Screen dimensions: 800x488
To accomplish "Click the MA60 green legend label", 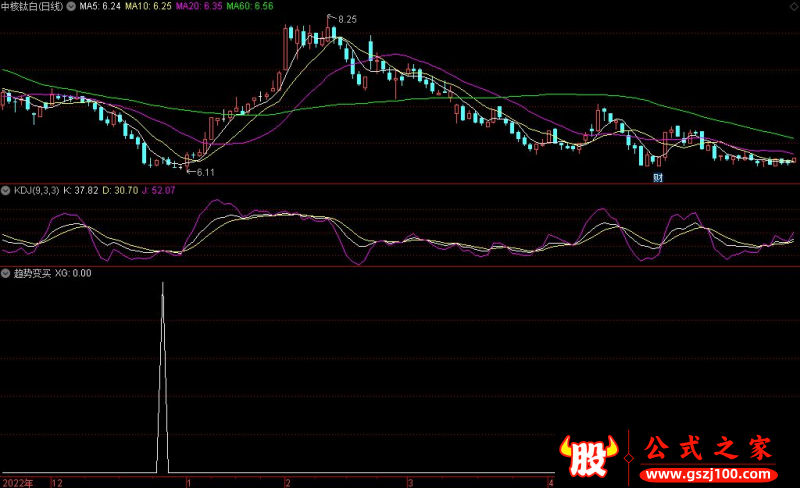I will coord(249,6).
